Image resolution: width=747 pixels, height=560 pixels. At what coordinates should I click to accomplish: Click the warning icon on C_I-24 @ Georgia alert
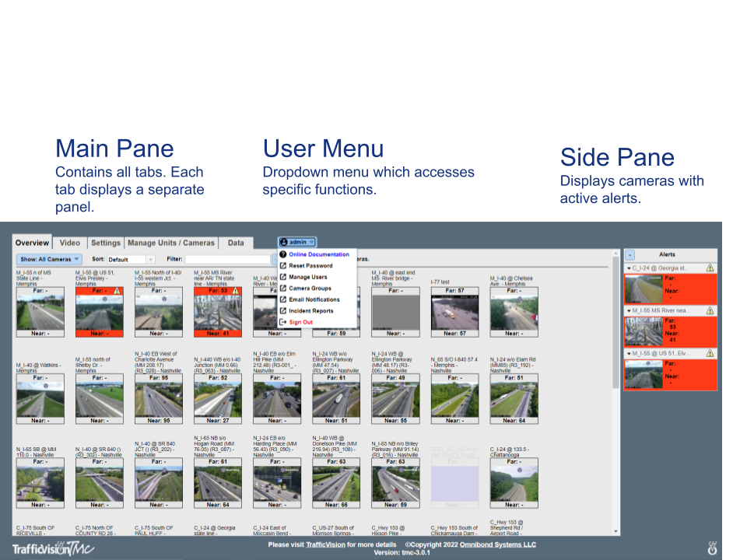(710, 268)
